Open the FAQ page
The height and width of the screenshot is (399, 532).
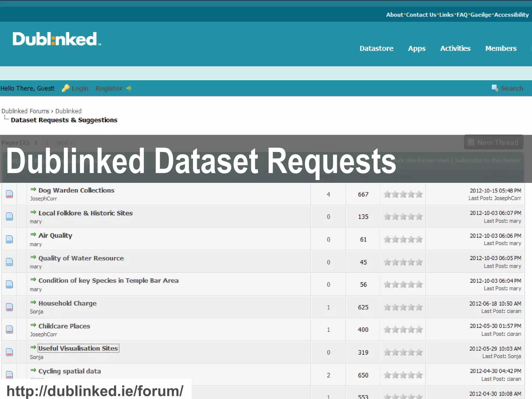[x=462, y=15]
